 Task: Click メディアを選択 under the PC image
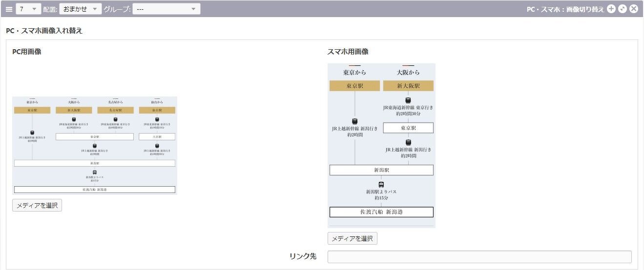pyautogui.click(x=37, y=206)
